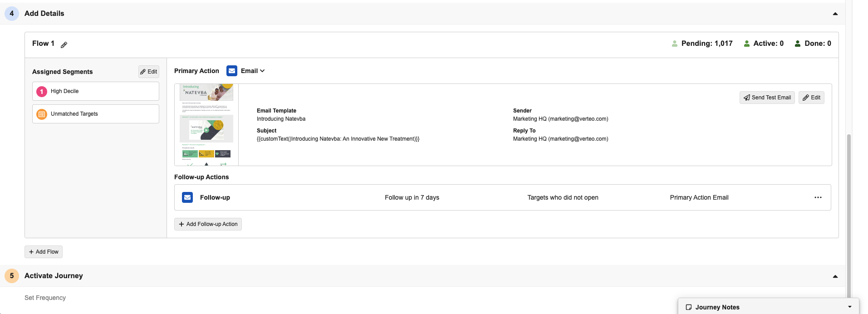Click the Journey Notes note icon
The width and height of the screenshot is (868, 314).
click(689, 307)
